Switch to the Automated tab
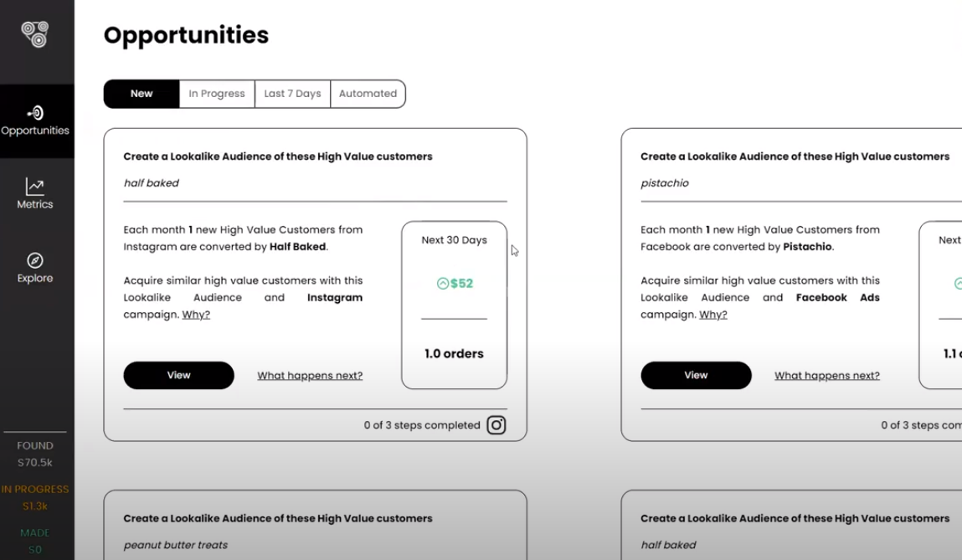 tap(368, 94)
